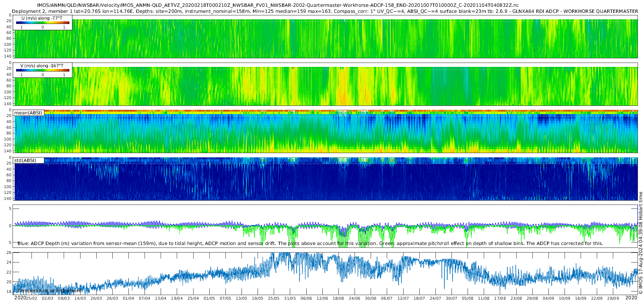Click the '2020' year label at left of time axis
Screen dimensions: 644x304
click(x=20, y=298)
